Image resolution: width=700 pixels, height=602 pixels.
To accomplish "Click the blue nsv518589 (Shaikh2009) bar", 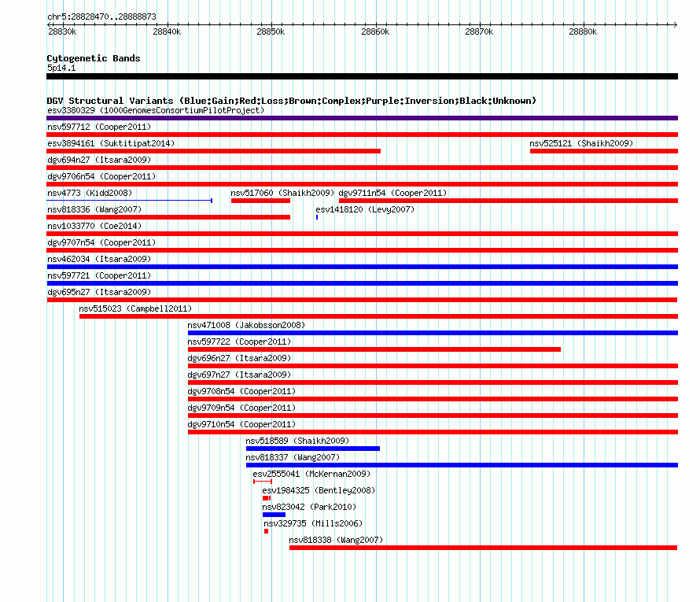I will coord(313,449).
